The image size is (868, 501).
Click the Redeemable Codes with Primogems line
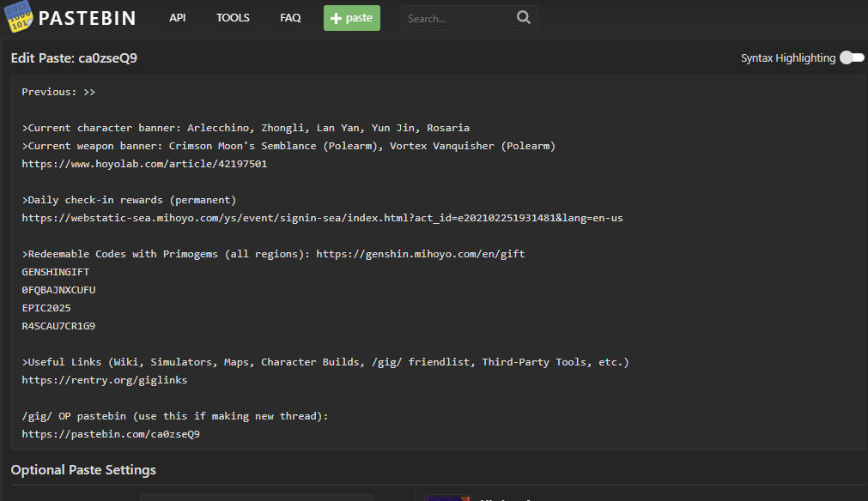tap(274, 254)
